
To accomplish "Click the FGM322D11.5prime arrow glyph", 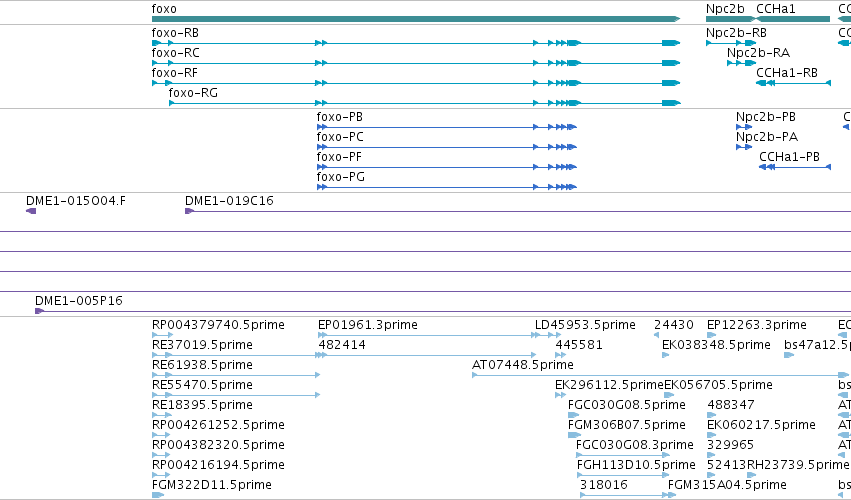I will pyautogui.click(x=157, y=495).
